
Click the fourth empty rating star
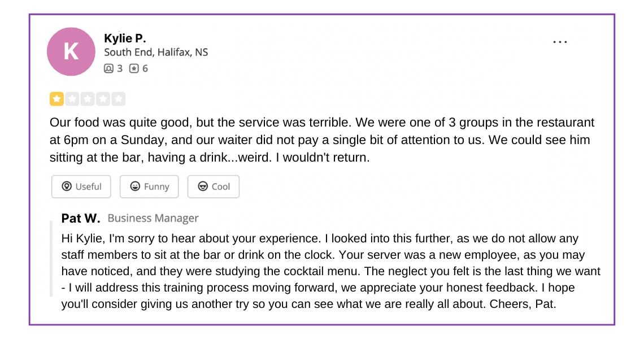(103, 99)
